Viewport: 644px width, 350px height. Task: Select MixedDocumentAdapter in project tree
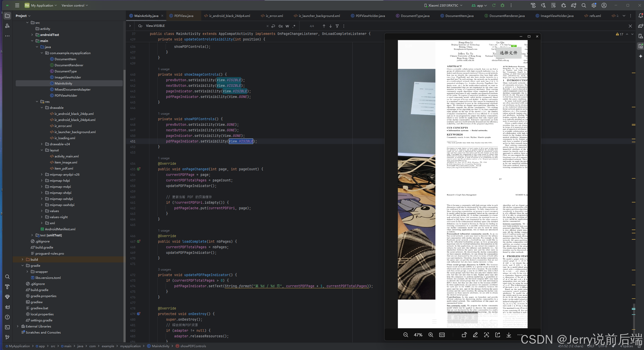(x=72, y=89)
